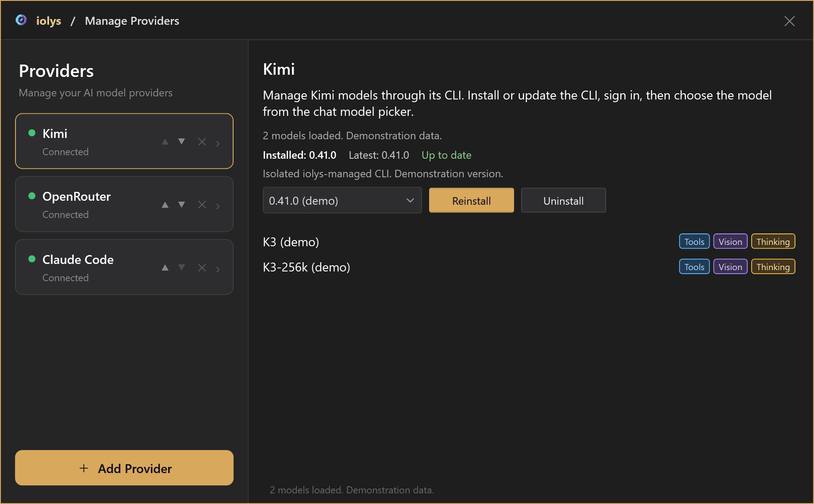This screenshot has width=814, height=504.
Task: Select the Kimi provider card
Action: point(124,141)
